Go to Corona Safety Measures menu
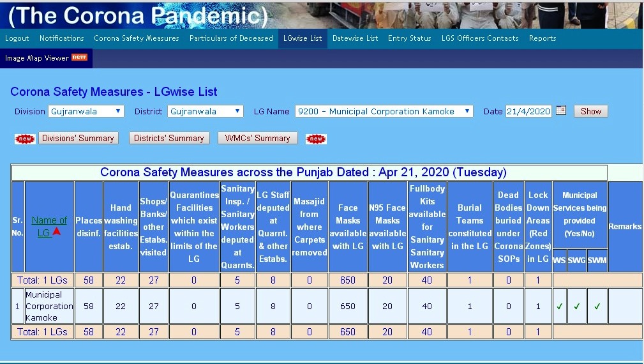This screenshot has height=364, width=644. [137, 38]
